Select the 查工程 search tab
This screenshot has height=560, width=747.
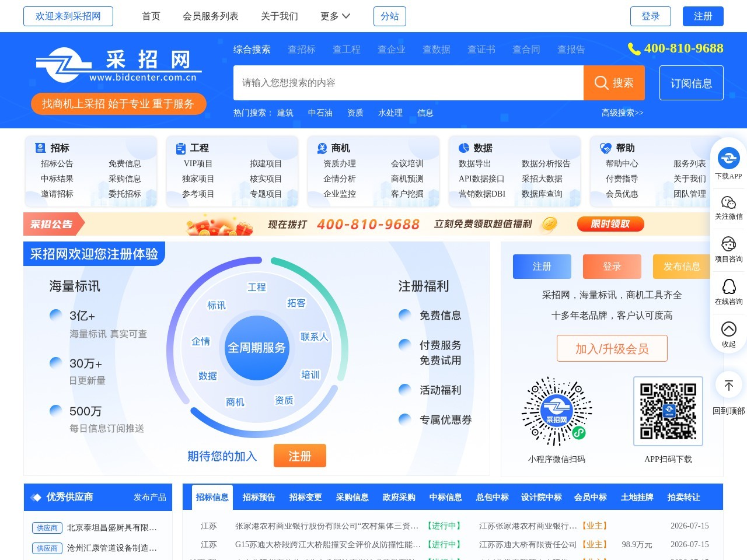347,50
